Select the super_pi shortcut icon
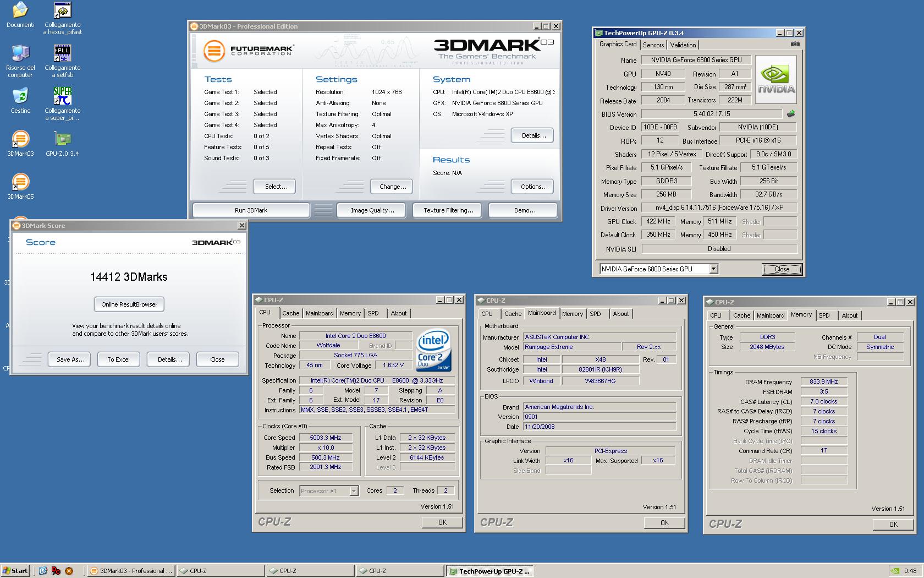 coord(63,96)
